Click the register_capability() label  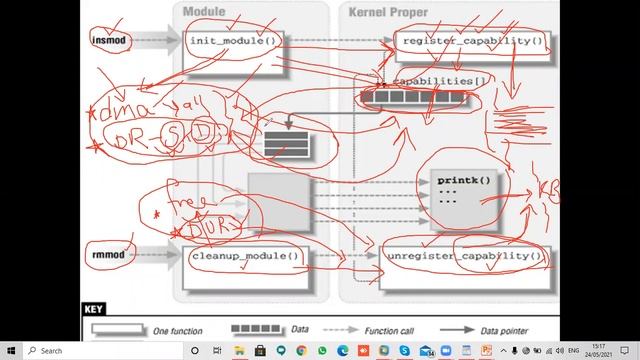pos(473,41)
